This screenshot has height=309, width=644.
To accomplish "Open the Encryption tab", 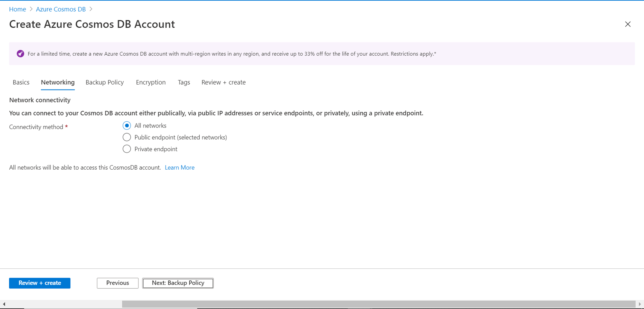I will point(151,82).
